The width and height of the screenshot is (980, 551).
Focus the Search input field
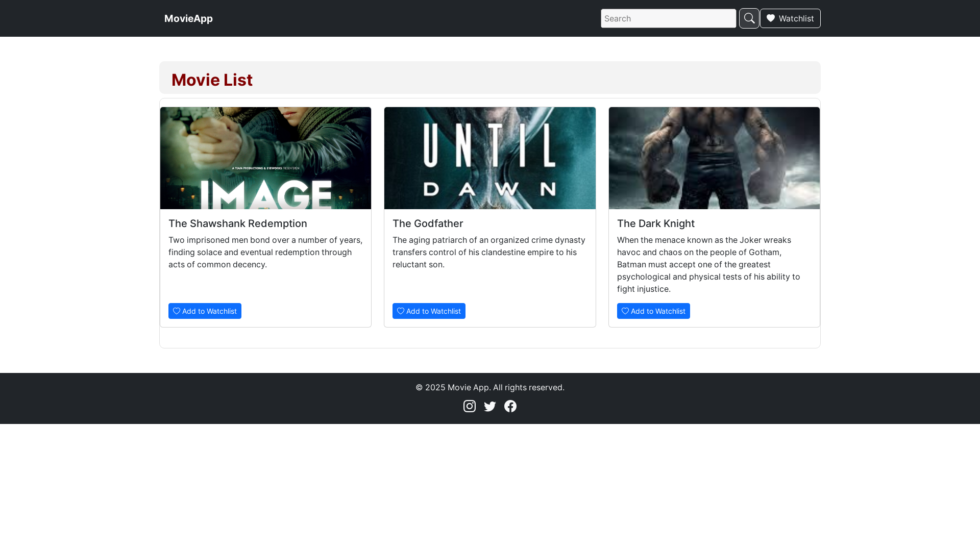coord(668,18)
